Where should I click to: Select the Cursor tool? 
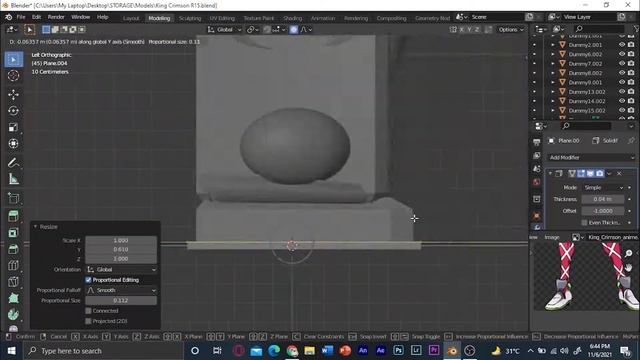click(13, 76)
